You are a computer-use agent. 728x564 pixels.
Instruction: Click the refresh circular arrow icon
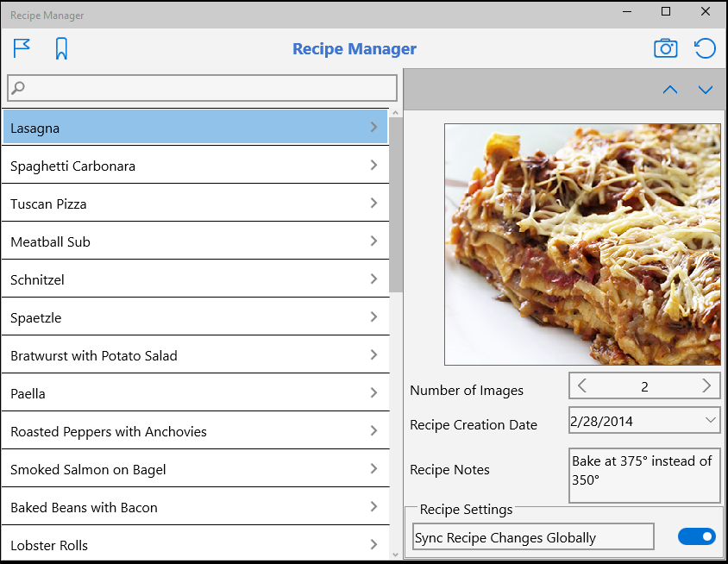point(705,48)
